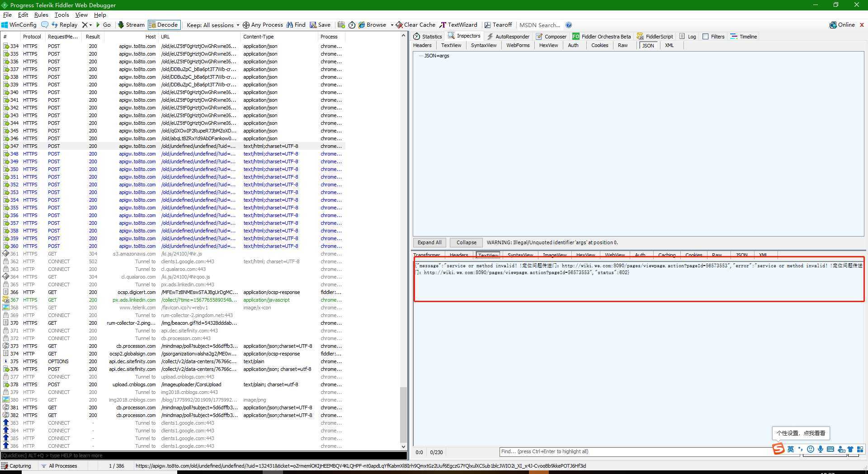Sort by the Result column header
This screenshot has width=868, height=474.
point(93,37)
